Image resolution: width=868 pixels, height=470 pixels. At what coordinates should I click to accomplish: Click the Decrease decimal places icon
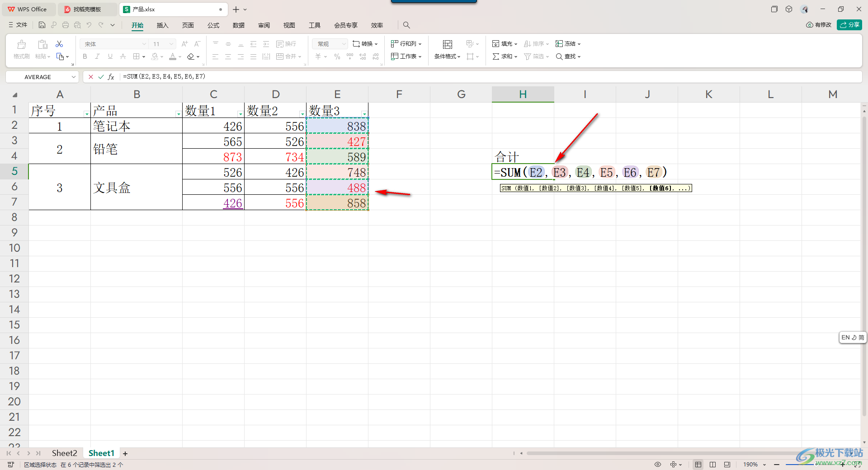(x=376, y=56)
